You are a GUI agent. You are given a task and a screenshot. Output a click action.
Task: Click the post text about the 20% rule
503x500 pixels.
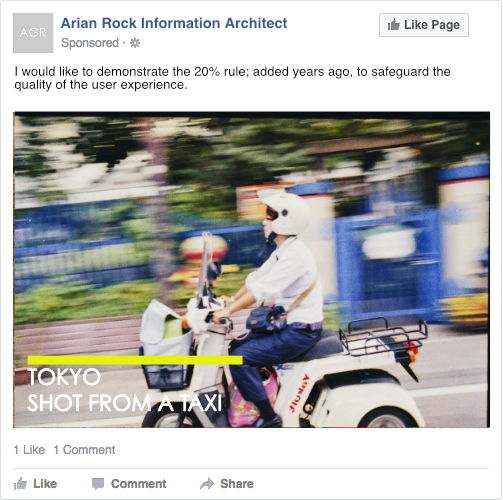[x=232, y=78]
